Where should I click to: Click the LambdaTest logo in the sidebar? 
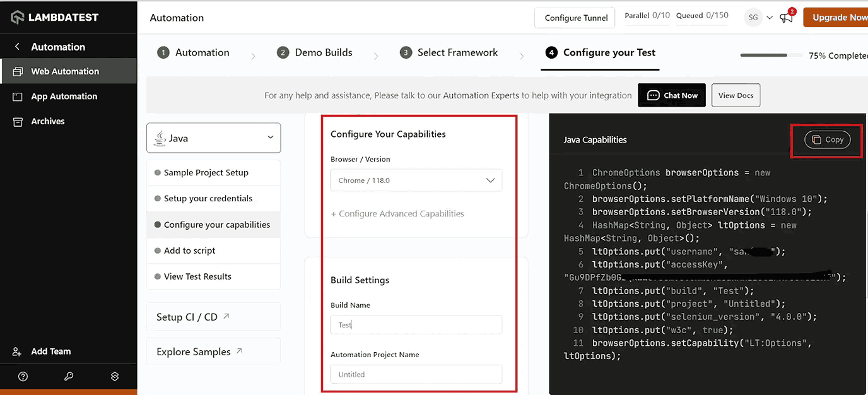point(54,17)
